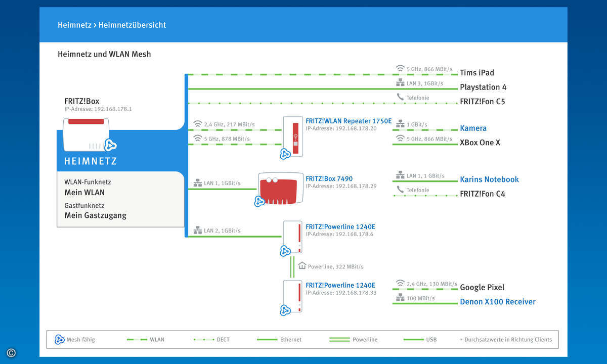Viewport: 607px width, 364px height.
Task: Click the house icon for Powerline, 322 MBit/s
Action: 302,266
